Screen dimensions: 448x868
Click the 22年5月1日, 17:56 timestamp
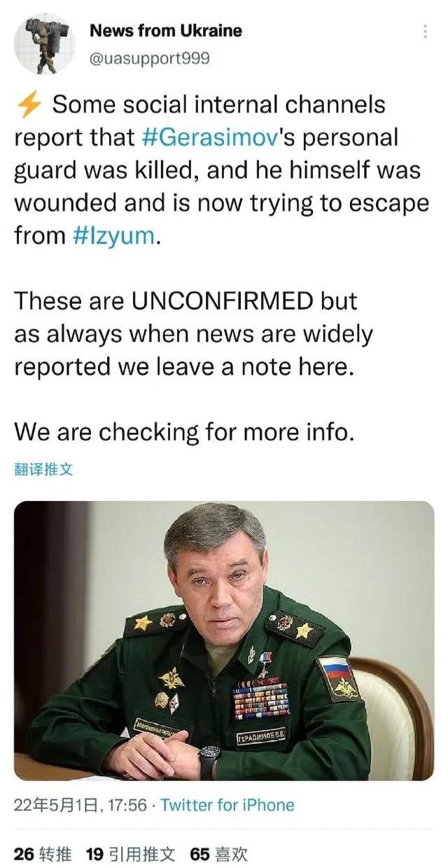tap(80, 805)
